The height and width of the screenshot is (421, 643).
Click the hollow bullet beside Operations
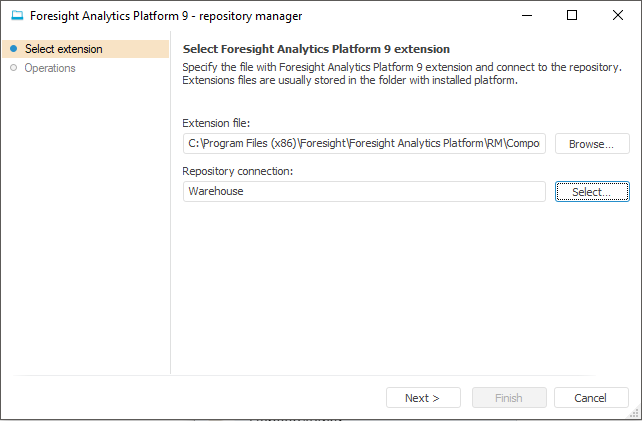(13, 68)
